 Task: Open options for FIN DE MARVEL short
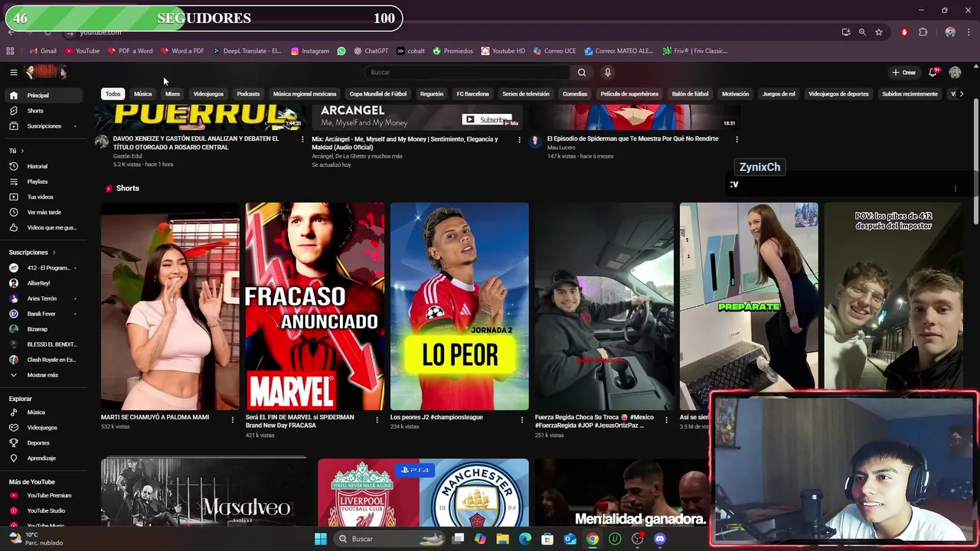pos(377,419)
